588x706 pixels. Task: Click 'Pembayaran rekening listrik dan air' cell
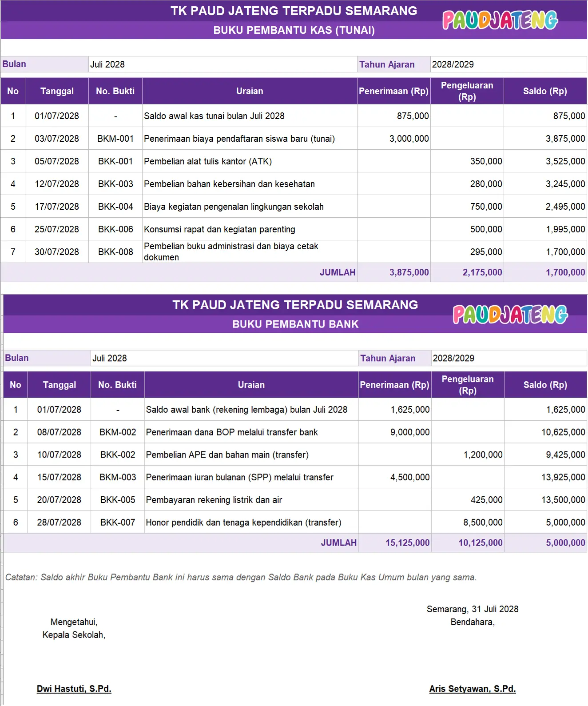pos(251,500)
